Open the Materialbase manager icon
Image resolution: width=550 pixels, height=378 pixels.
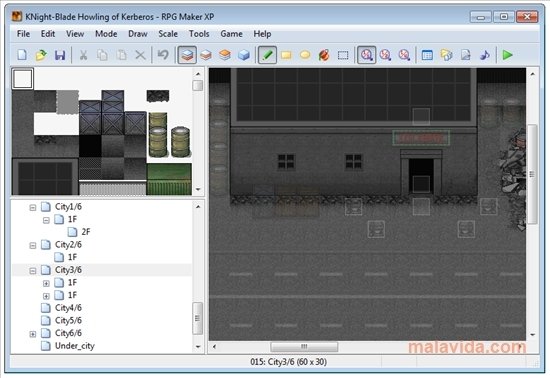446,55
